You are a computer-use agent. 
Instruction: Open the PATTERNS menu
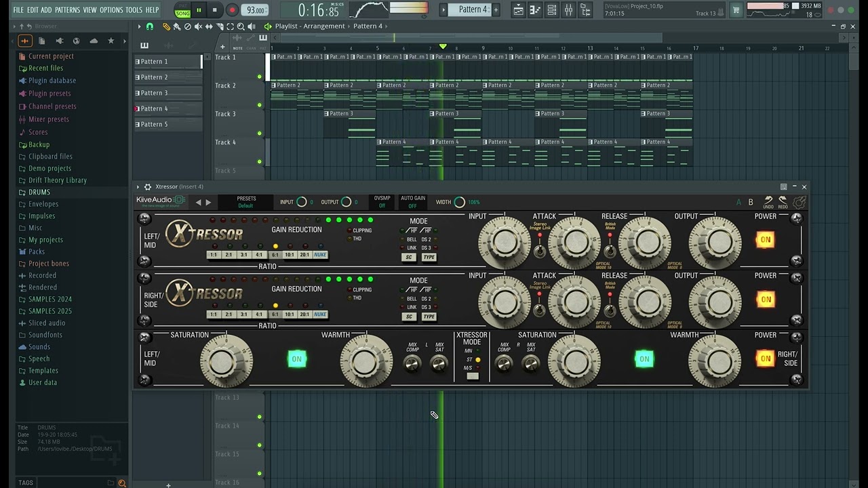(67, 10)
